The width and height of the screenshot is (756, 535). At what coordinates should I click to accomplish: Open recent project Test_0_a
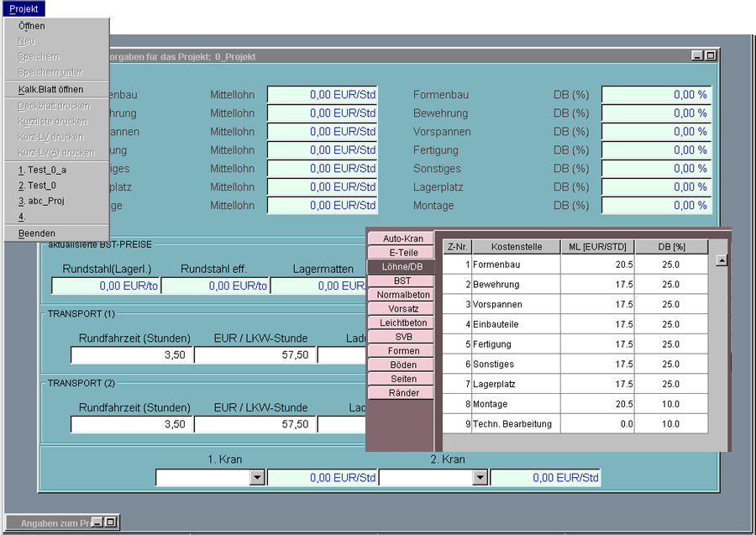[x=42, y=170]
